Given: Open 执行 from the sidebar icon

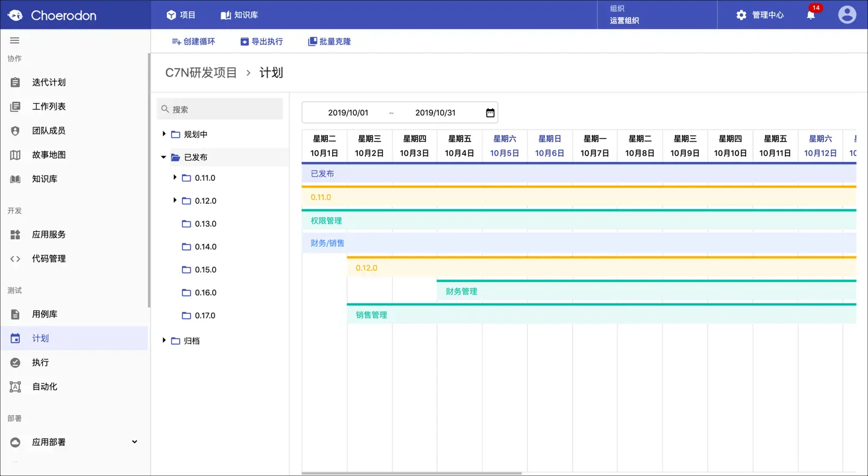Looking at the screenshot, I should pyautogui.click(x=16, y=362).
